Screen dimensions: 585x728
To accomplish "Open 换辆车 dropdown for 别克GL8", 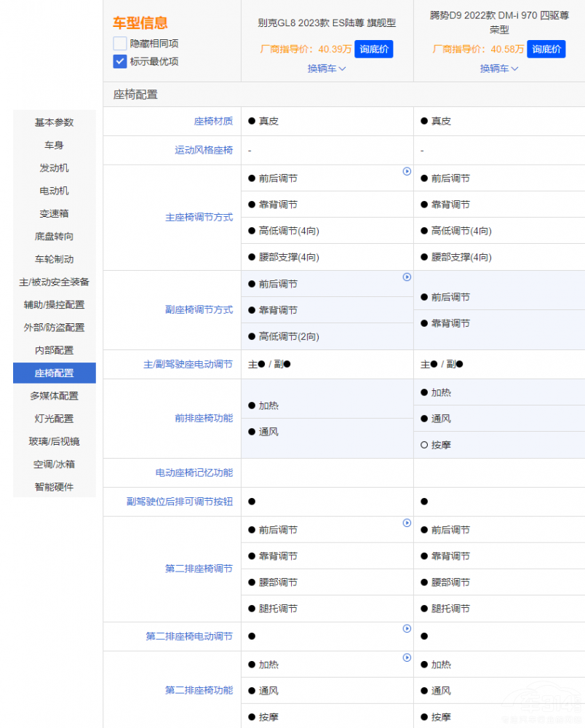I will [327, 68].
